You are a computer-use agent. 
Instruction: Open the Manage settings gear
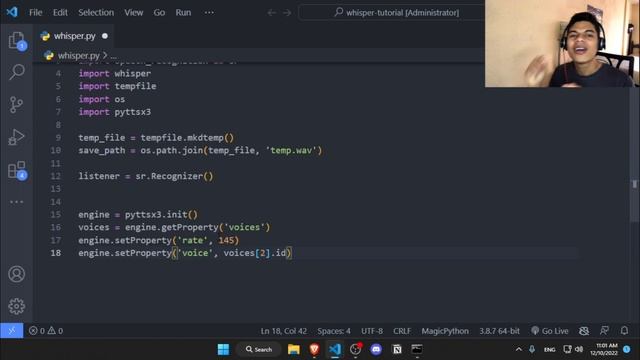tap(17, 306)
